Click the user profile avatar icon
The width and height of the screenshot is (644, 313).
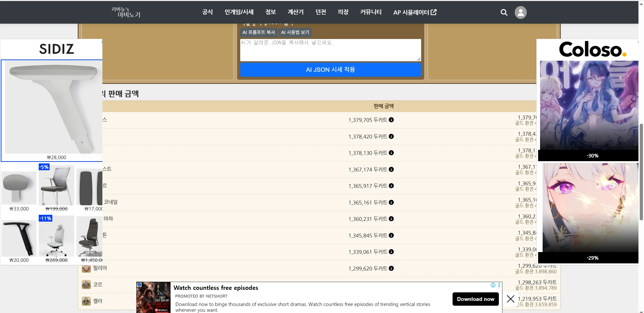click(x=520, y=12)
